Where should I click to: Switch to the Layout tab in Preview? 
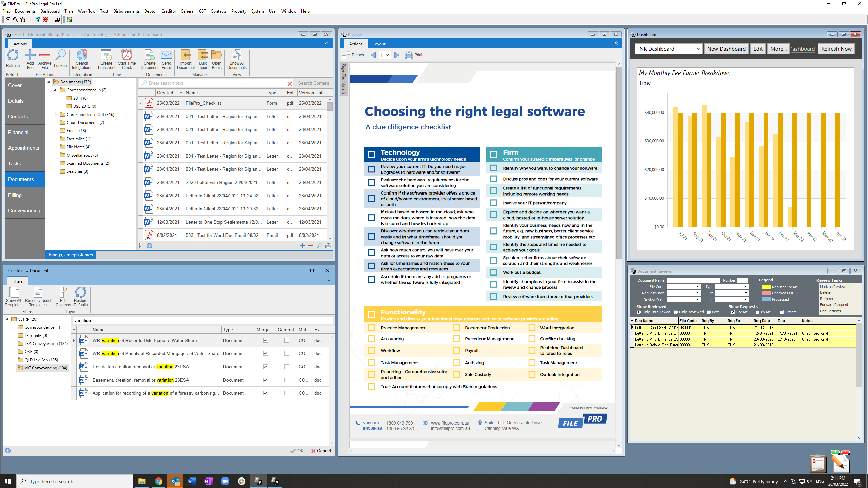pyautogui.click(x=379, y=44)
